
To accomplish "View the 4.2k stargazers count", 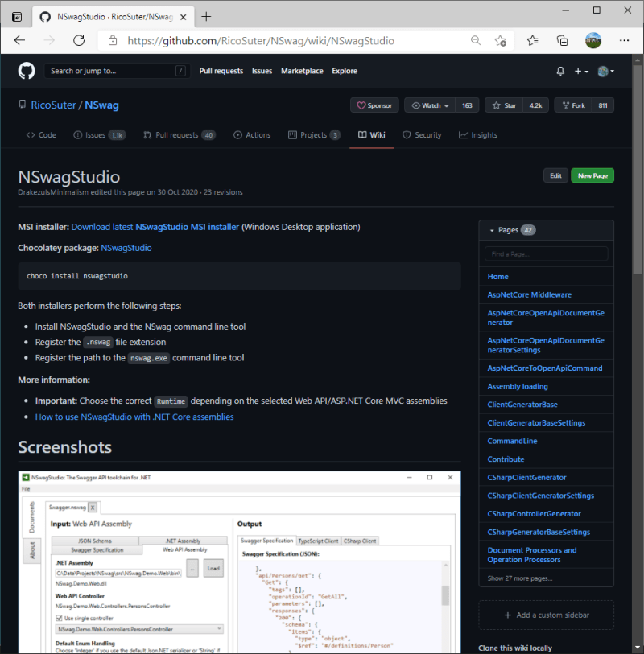I will [536, 105].
